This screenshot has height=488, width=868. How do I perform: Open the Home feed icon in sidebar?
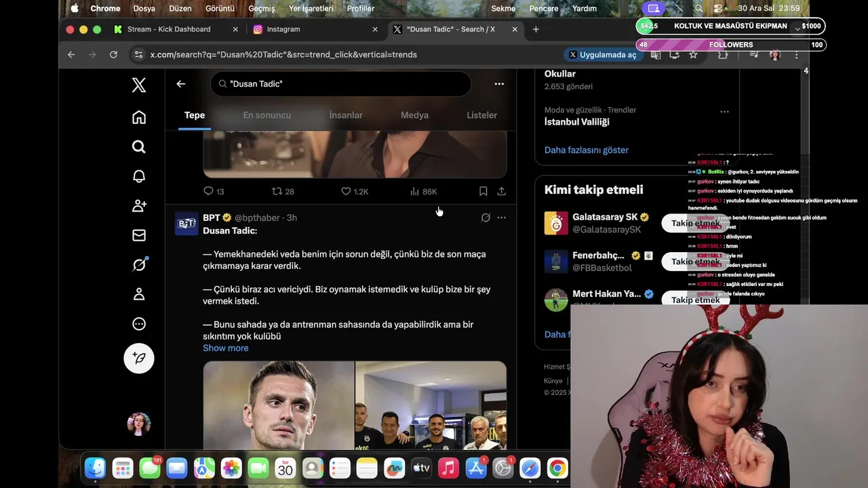139,117
